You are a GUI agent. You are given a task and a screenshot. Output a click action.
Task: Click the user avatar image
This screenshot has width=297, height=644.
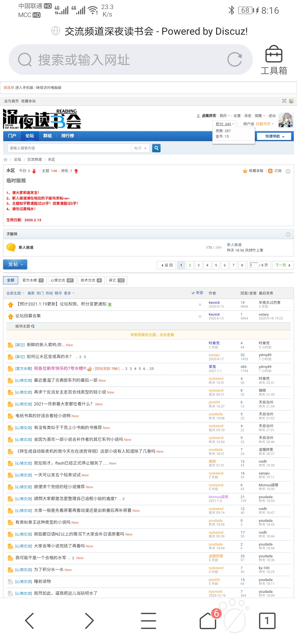click(286, 120)
